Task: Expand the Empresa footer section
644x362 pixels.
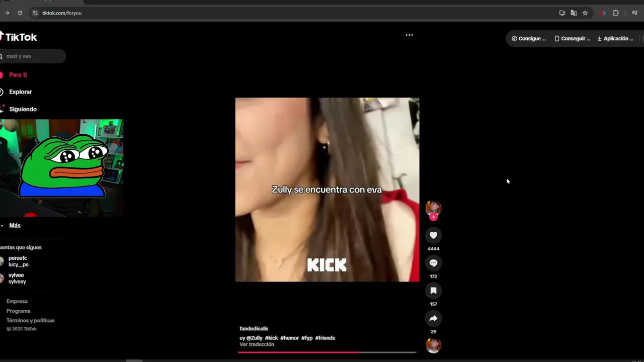Action: click(17, 301)
